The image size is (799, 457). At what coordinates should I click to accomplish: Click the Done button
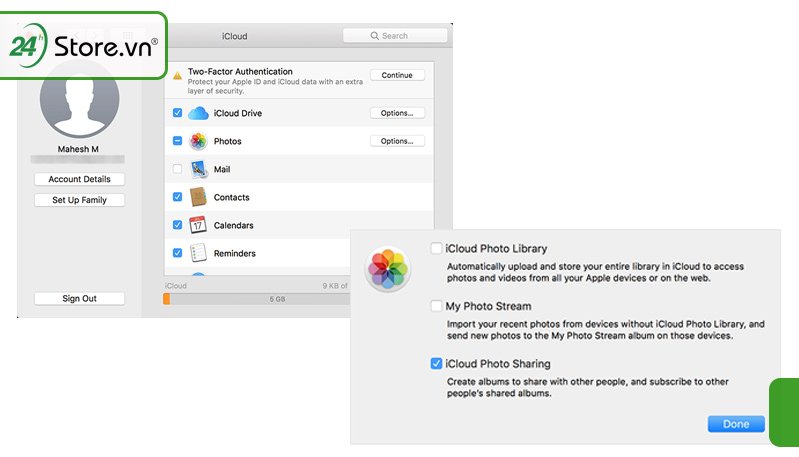pyautogui.click(x=736, y=424)
